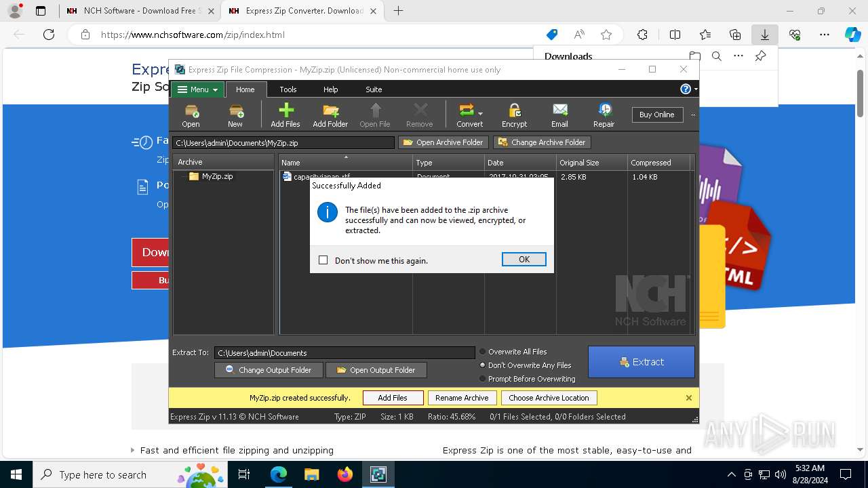This screenshot has height=488, width=868.
Task: Click Open Output Folder button
Action: click(376, 370)
